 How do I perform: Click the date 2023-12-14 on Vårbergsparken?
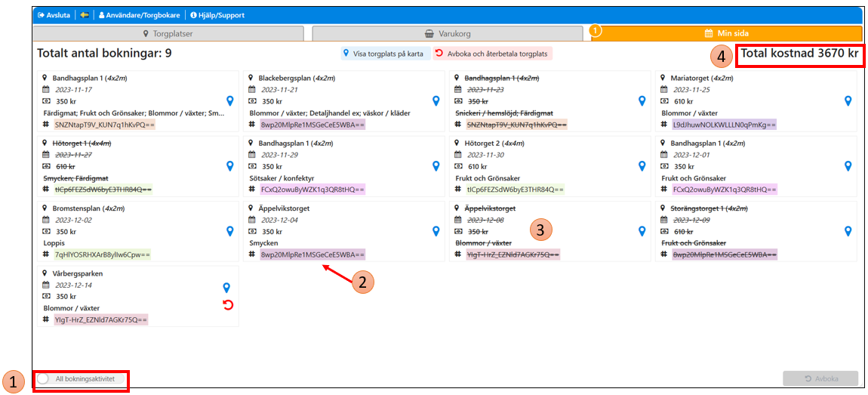(74, 285)
